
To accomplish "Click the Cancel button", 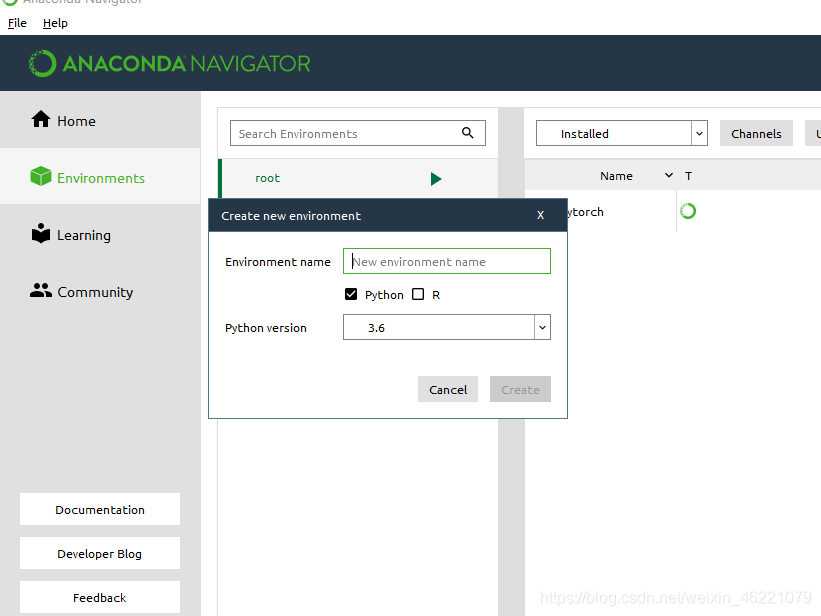I will pos(448,389).
